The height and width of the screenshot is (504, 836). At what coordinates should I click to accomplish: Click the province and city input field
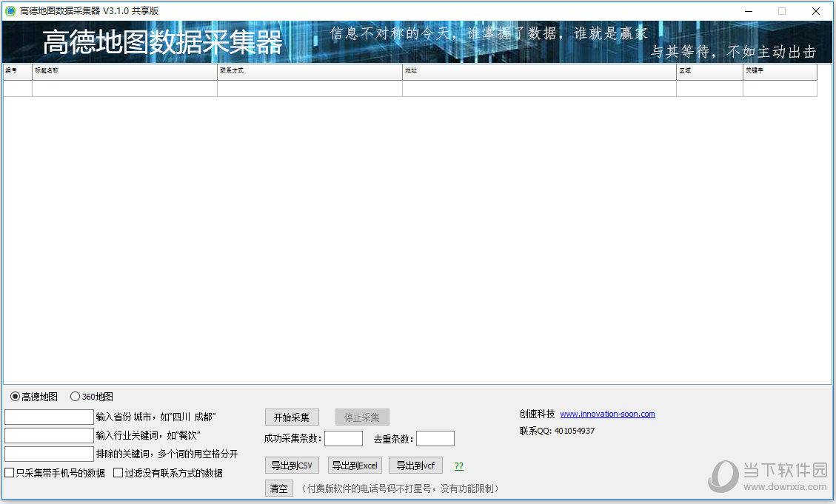tap(49, 417)
